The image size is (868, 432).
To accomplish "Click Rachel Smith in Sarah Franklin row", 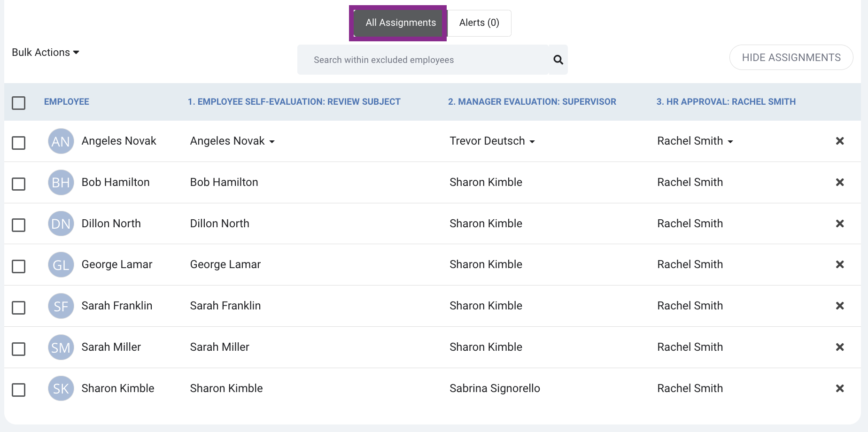I will 690,306.
